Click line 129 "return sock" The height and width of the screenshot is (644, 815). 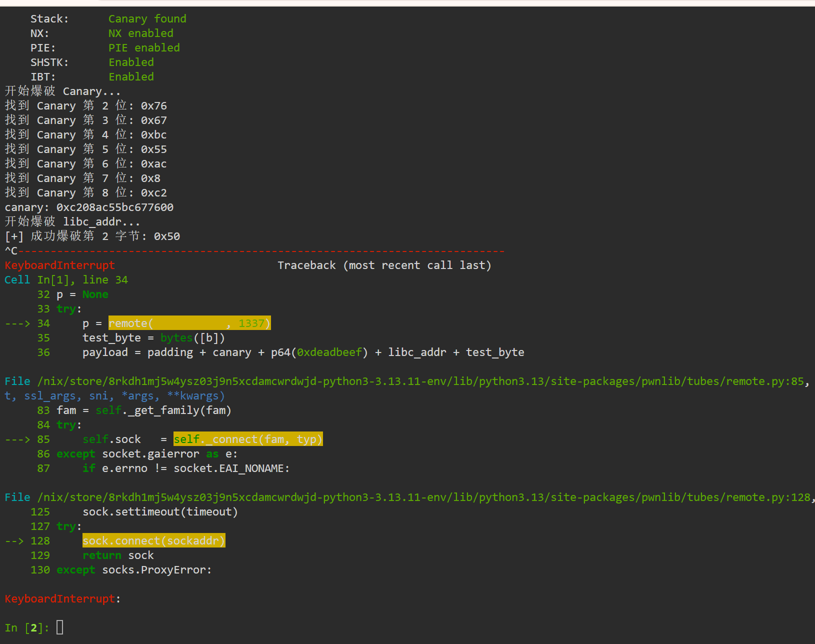(118, 555)
